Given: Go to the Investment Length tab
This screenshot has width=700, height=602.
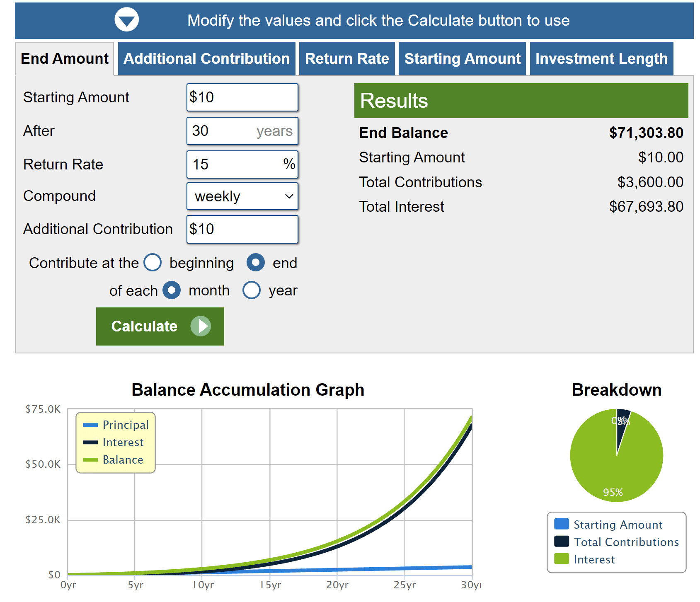Looking at the screenshot, I should [601, 59].
